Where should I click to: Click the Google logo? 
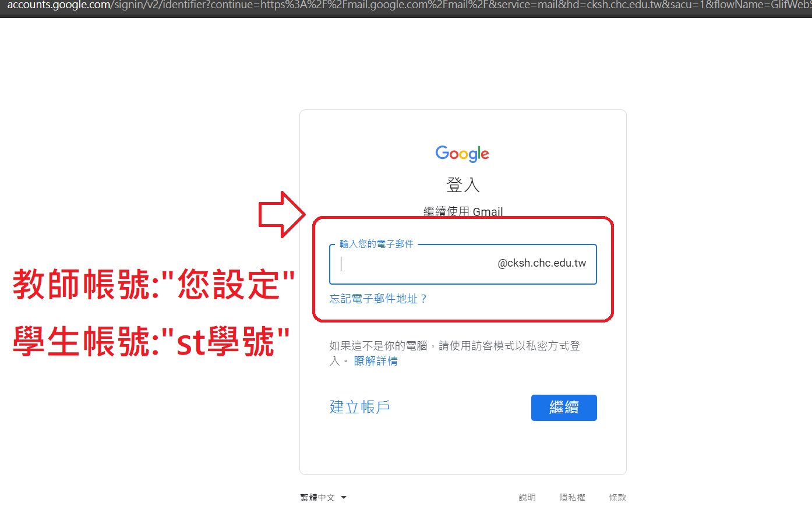[x=463, y=154]
